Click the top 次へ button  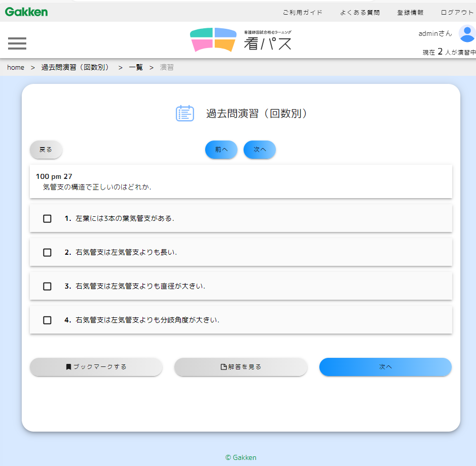point(259,150)
